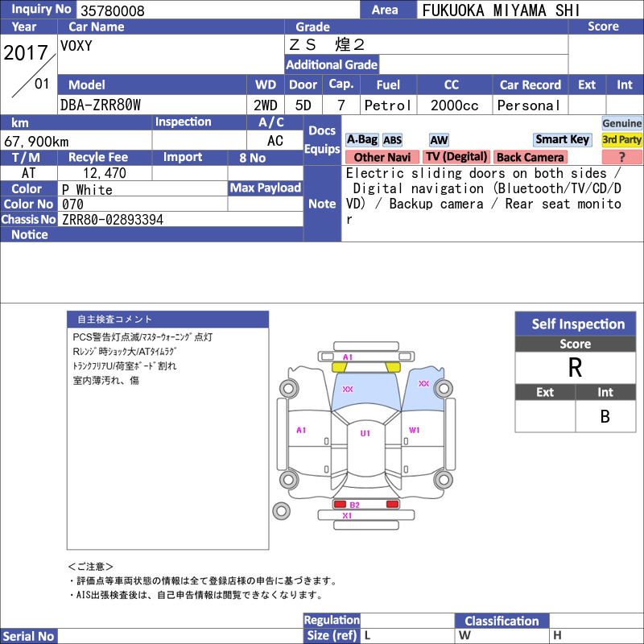Click the AC air conditioning value
The image size is (644, 644).
coord(275,141)
